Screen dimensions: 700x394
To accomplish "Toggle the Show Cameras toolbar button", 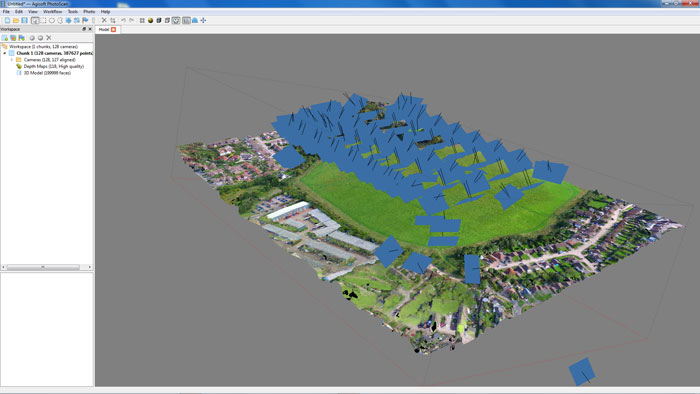I will [x=186, y=21].
